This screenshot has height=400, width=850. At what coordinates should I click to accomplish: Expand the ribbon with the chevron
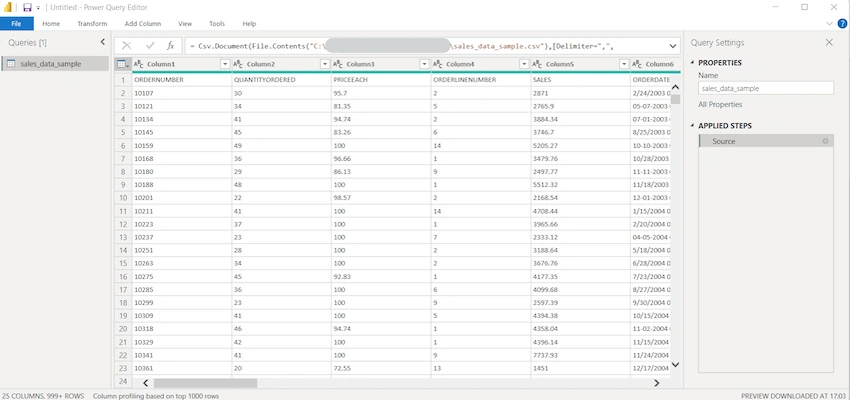coord(829,24)
